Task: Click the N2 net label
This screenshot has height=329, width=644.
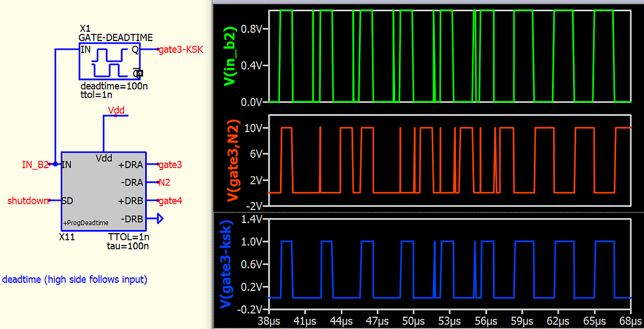Action: tap(164, 183)
